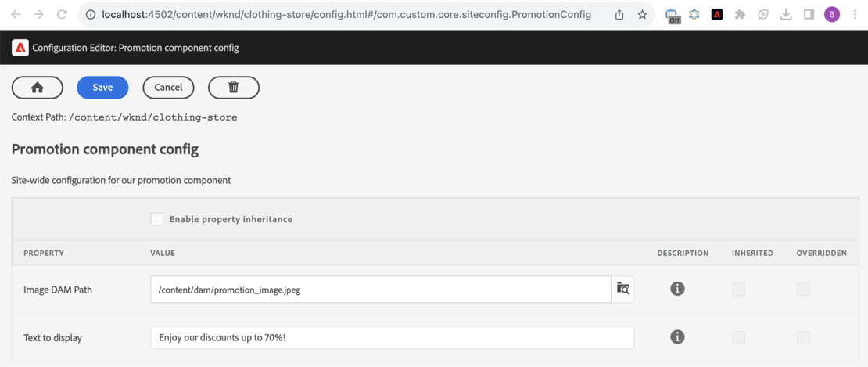Bookmark page with star icon
This screenshot has height=367, width=868.
(x=642, y=15)
